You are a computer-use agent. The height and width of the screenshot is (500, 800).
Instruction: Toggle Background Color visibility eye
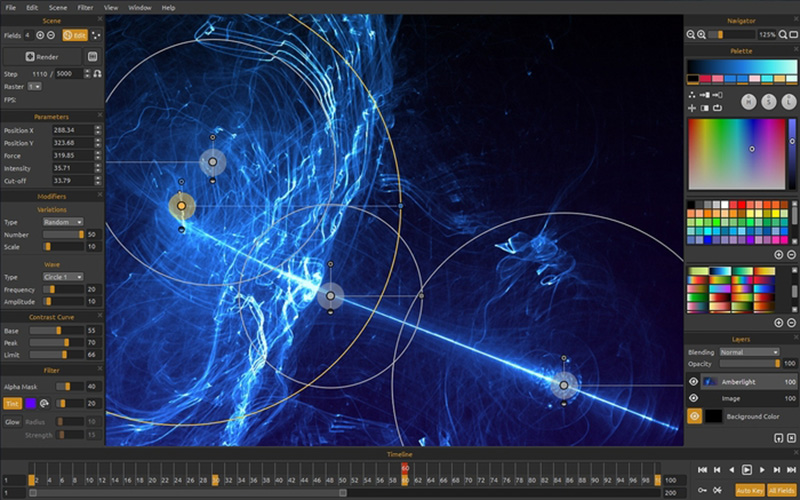[x=694, y=416]
